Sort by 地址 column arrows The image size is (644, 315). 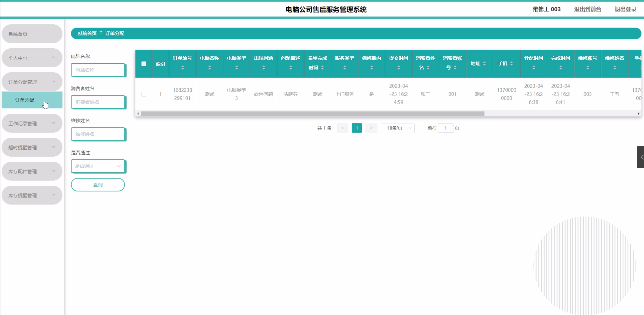click(484, 64)
